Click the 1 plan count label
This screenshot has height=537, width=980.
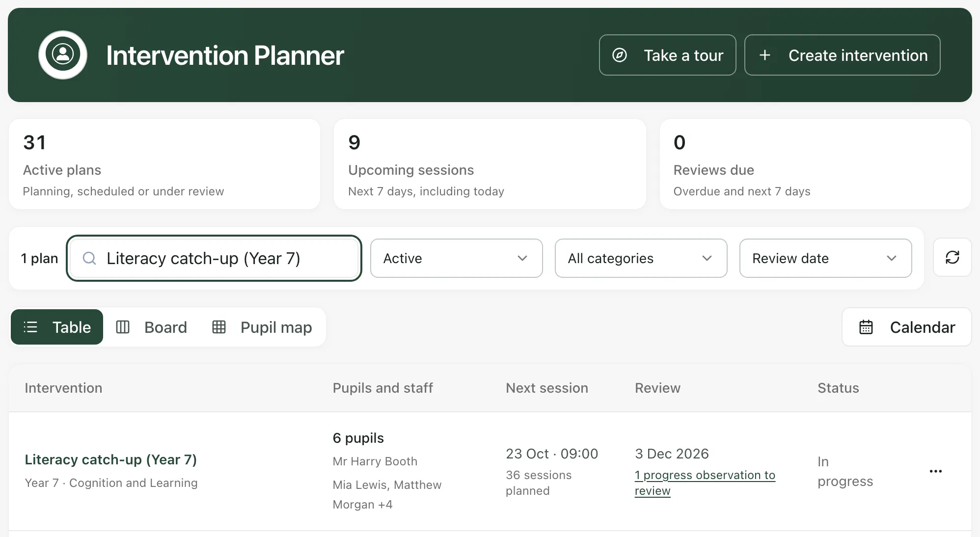39,258
